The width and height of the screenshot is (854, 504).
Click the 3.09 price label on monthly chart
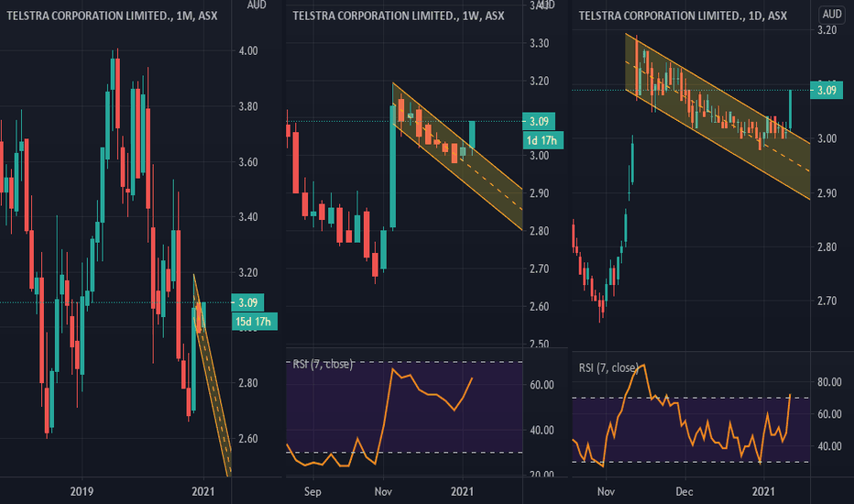point(247,302)
